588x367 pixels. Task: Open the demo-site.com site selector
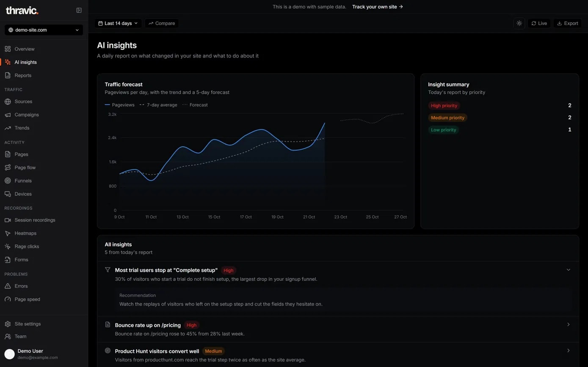point(44,30)
